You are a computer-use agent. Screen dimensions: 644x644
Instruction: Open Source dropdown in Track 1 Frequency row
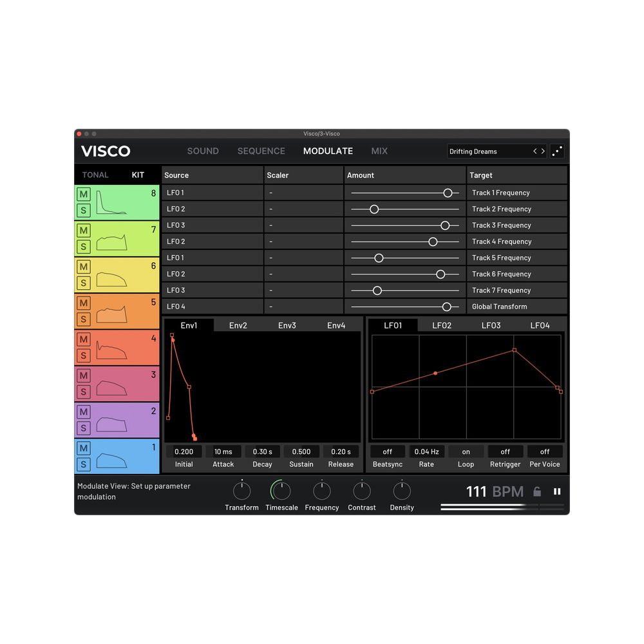213,193
